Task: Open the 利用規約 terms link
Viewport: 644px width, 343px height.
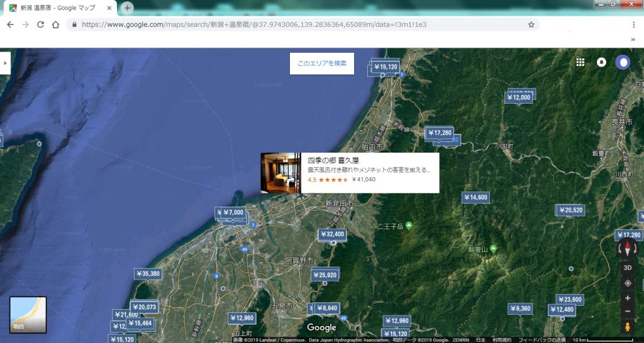Action: point(501,340)
